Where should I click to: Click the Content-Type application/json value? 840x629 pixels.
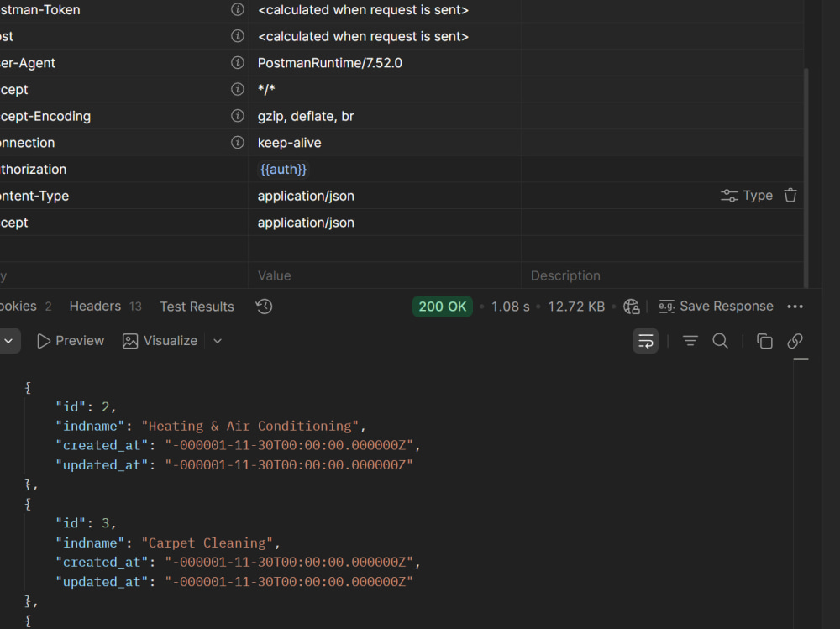pyautogui.click(x=306, y=197)
